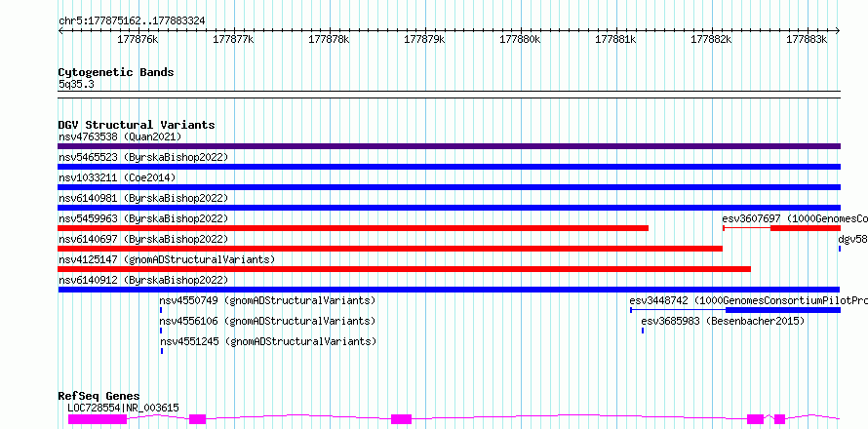The image size is (868, 429).
Task: Click the 177883k ruler tick label
Action: (807, 40)
